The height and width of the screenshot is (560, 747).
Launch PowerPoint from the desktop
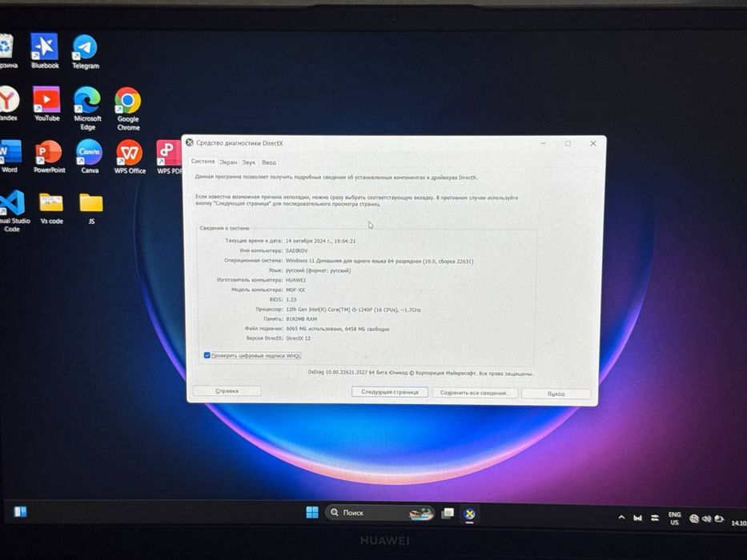(49, 157)
